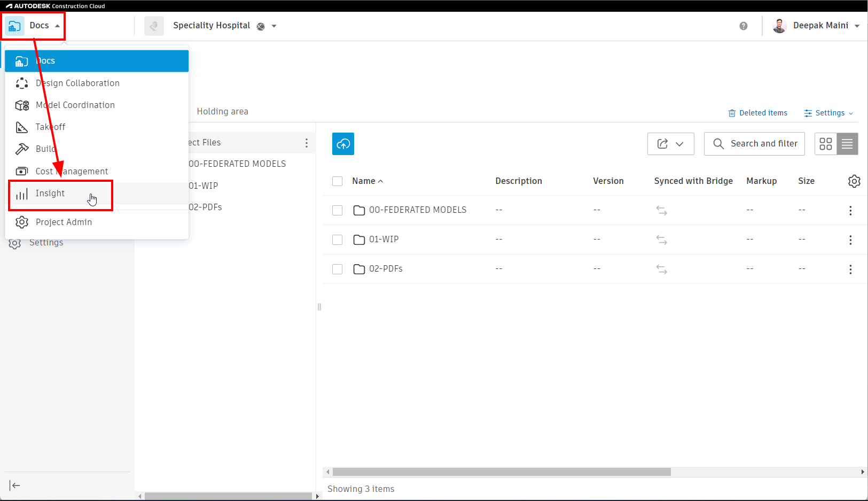Open 00-FEDERATED MODELS folder in the table
868x501 pixels.
tap(418, 210)
